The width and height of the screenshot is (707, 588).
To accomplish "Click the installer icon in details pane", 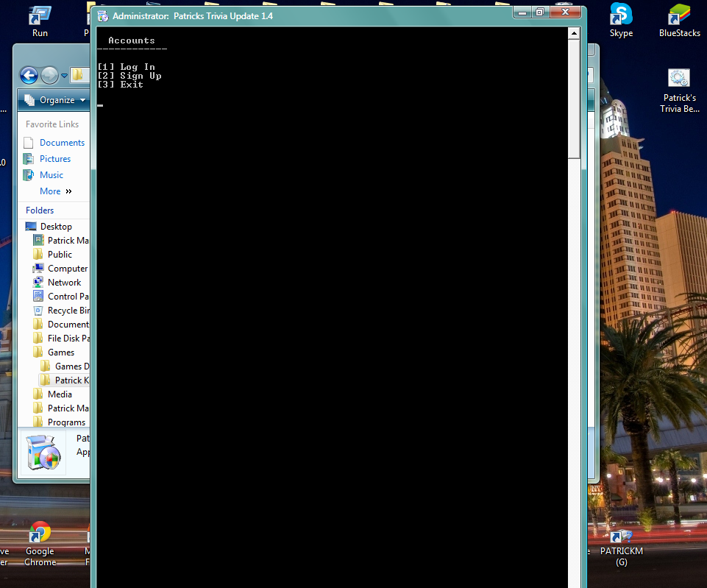I will coord(43,453).
